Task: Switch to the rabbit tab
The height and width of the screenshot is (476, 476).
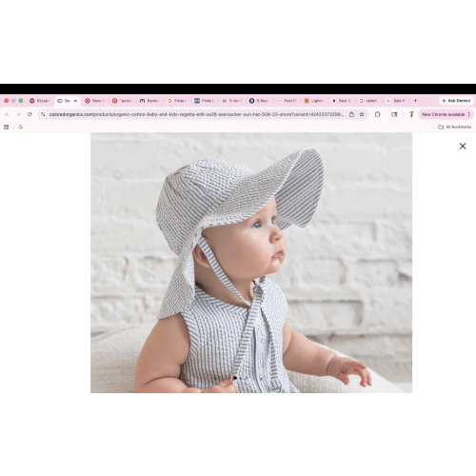Action: pos(368,101)
